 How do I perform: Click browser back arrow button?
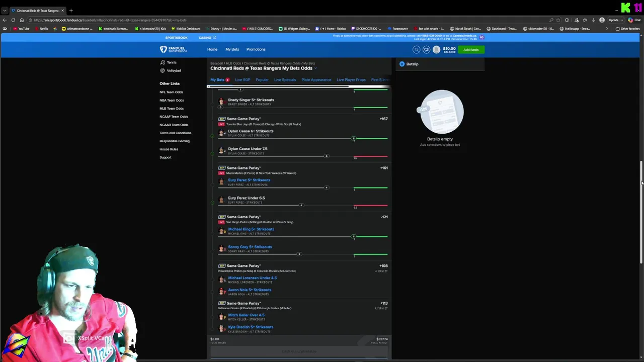click(5, 20)
